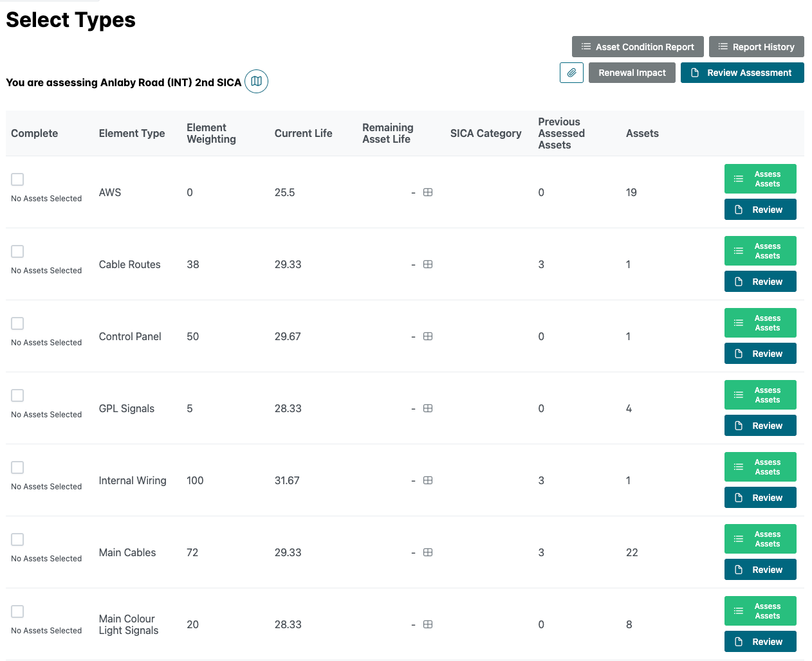Click table icon for Main Colour Light Signals
Viewport: 812px width, 661px height.
pyautogui.click(x=428, y=624)
